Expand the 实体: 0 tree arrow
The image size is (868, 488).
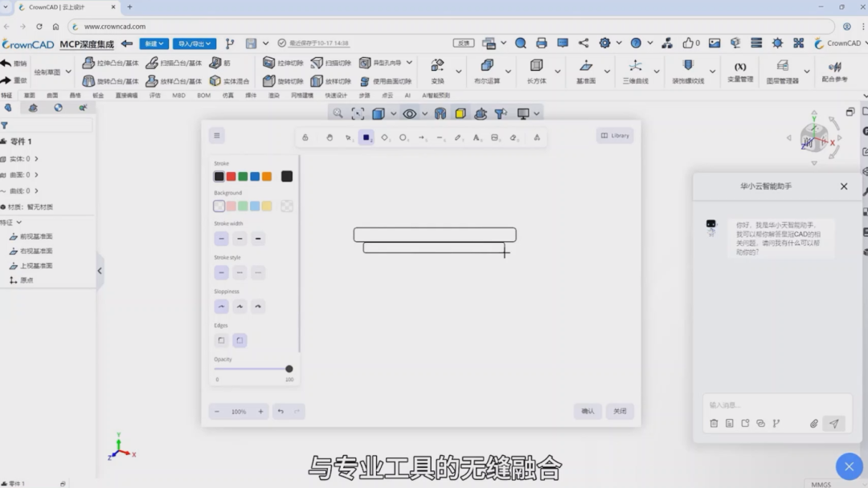[x=36, y=159]
